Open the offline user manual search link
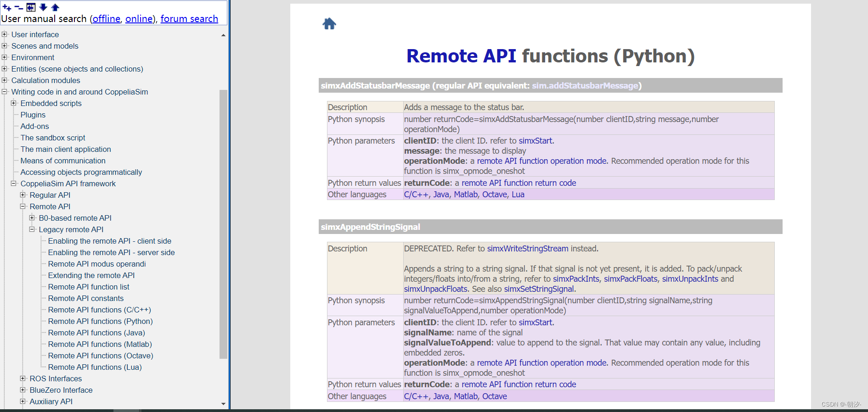868x412 pixels. pyautogui.click(x=106, y=19)
